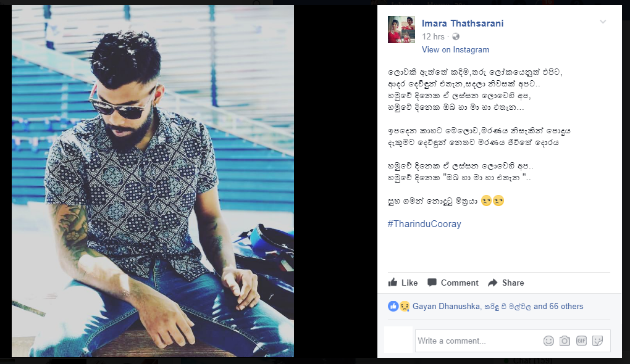
Task: Post a GIF using the GIF icon
Action: tap(581, 341)
